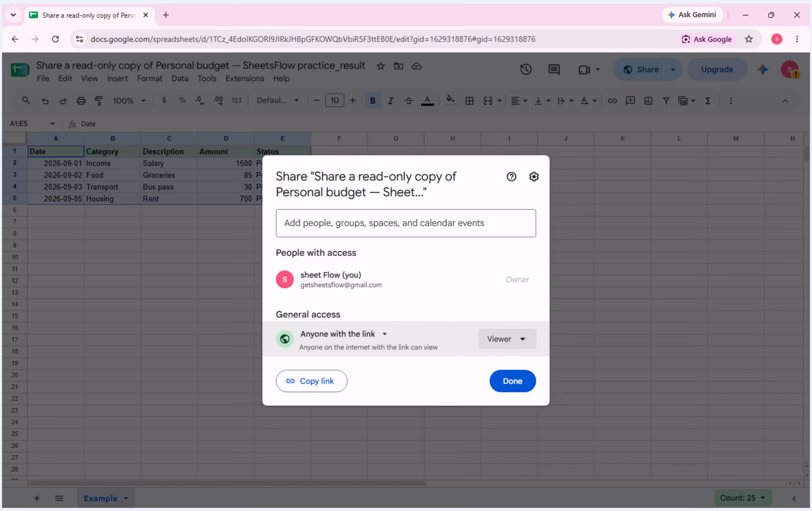This screenshot has height=511, width=812.
Task: Open the fill color picker
Action: click(450, 101)
